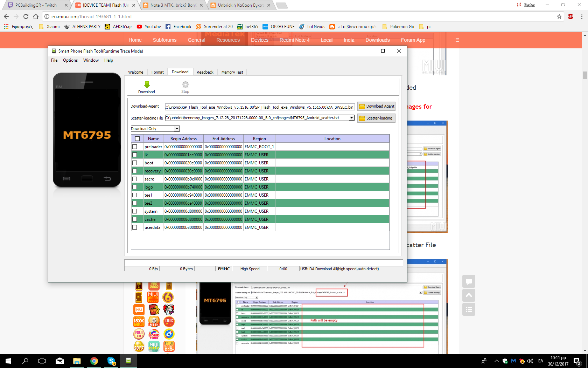Open the Adblock Plus extension icon
Viewport: 588px width, 368px height.
(x=570, y=16)
